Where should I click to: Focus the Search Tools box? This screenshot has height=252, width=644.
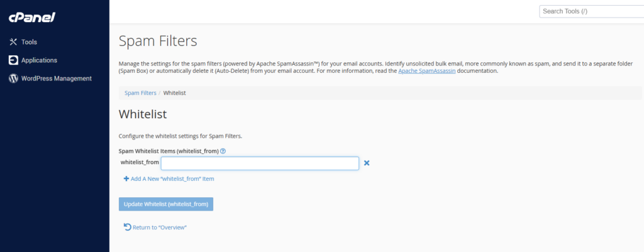tap(590, 11)
